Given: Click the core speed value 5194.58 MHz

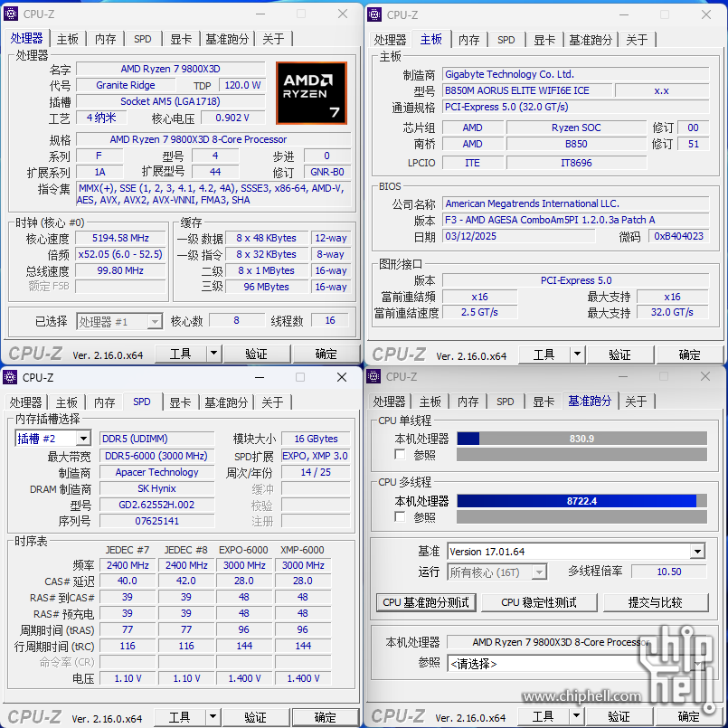Looking at the screenshot, I should (x=120, y=238).
